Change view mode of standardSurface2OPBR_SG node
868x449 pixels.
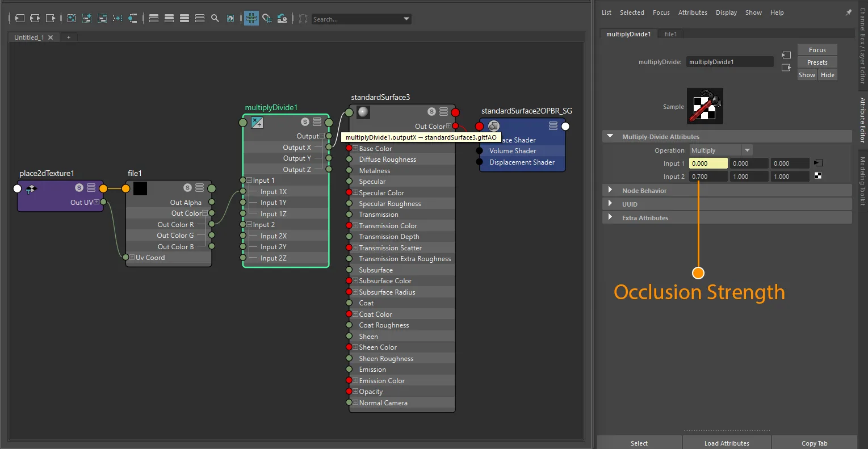click(x=553, y=126)
